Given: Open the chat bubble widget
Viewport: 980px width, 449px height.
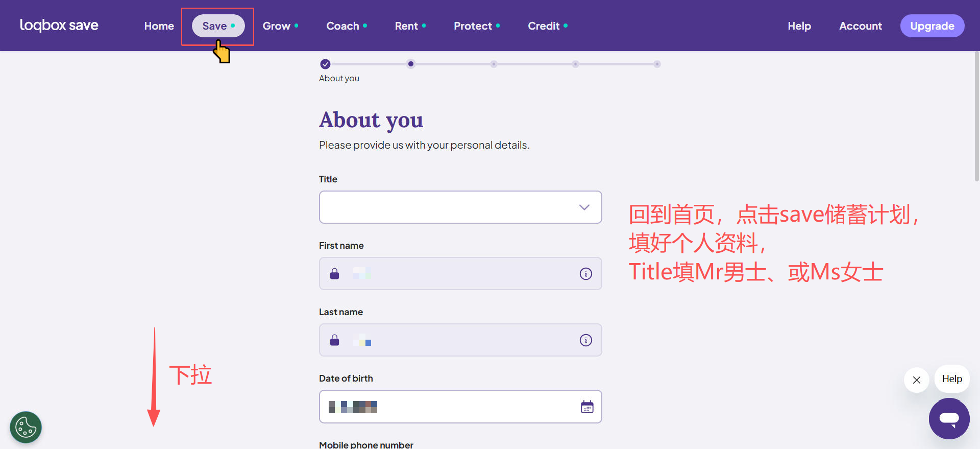Looking at the screenshot, I should pos(949,418).
